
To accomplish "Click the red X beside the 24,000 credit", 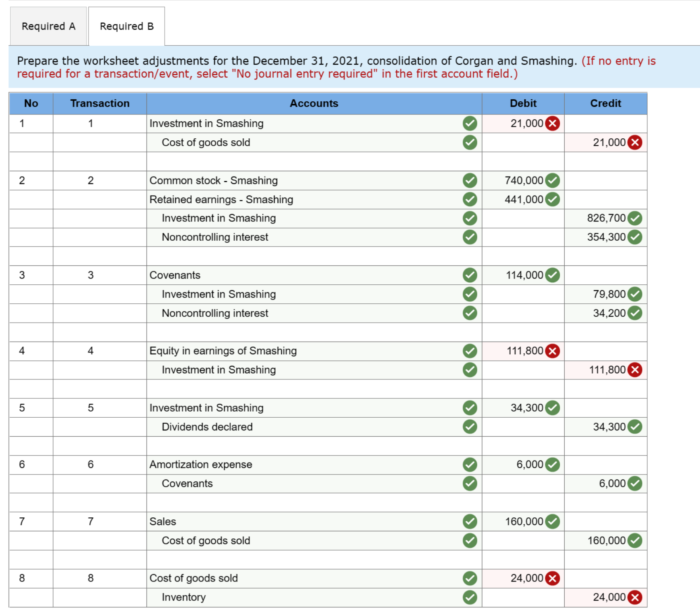I will (635, 597).
